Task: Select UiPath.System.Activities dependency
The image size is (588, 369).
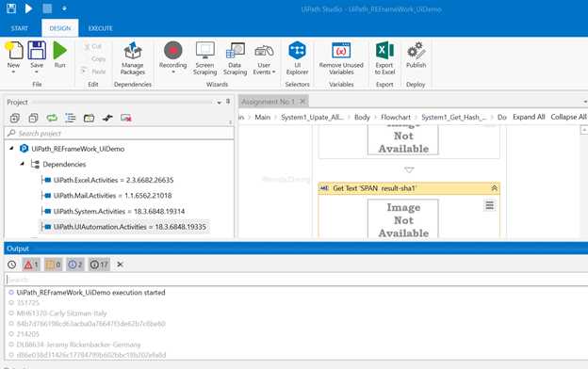Action: (x=119, y=211)
